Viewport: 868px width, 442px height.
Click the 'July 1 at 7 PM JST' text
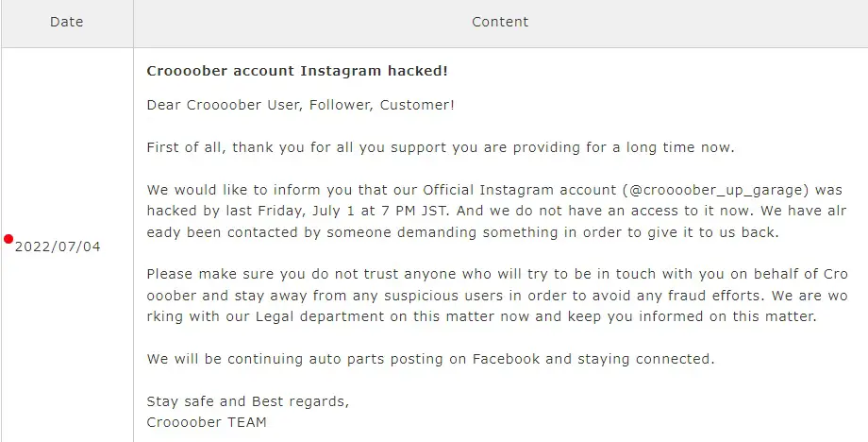(x=379, y=212)
